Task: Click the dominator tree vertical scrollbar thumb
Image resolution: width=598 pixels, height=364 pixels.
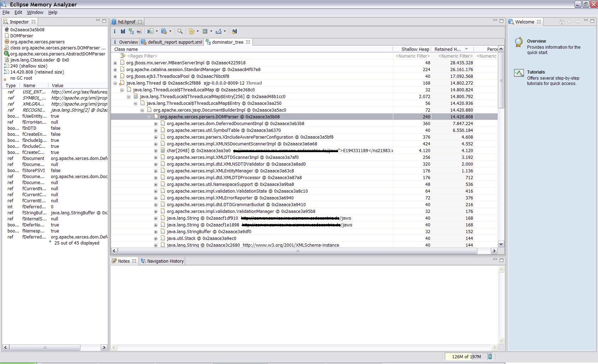Action: pos(501,81)
